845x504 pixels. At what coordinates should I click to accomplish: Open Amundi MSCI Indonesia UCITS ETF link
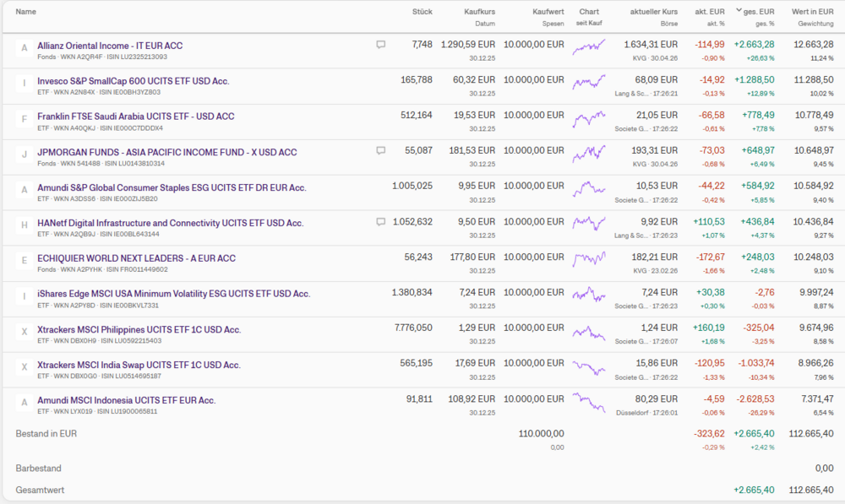click(x=126, y=400)
